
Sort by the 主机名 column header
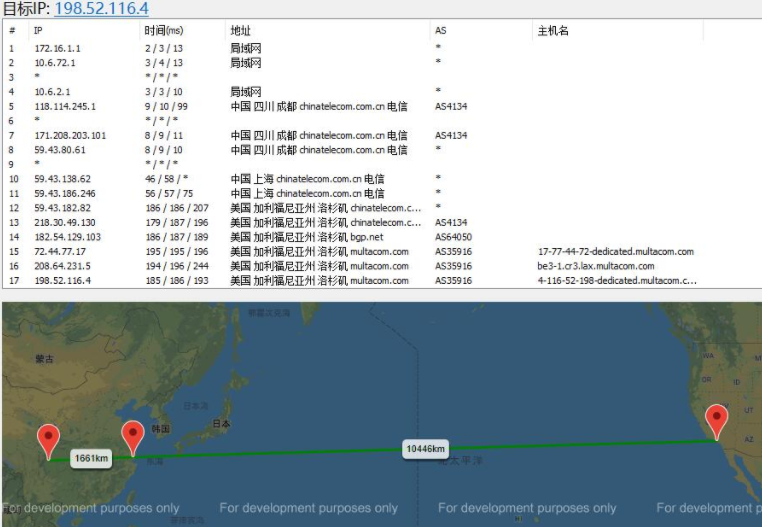tap(553, 31)
